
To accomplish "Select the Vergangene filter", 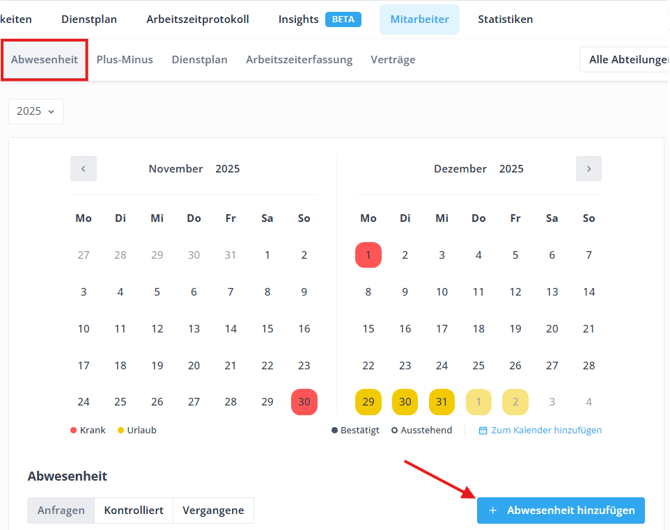I will click(213, 510).
